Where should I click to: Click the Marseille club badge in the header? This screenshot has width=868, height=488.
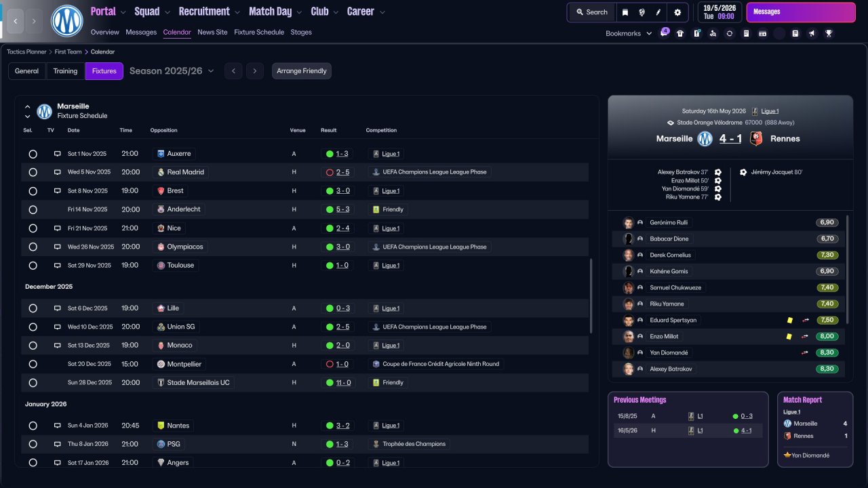point(66,21)
